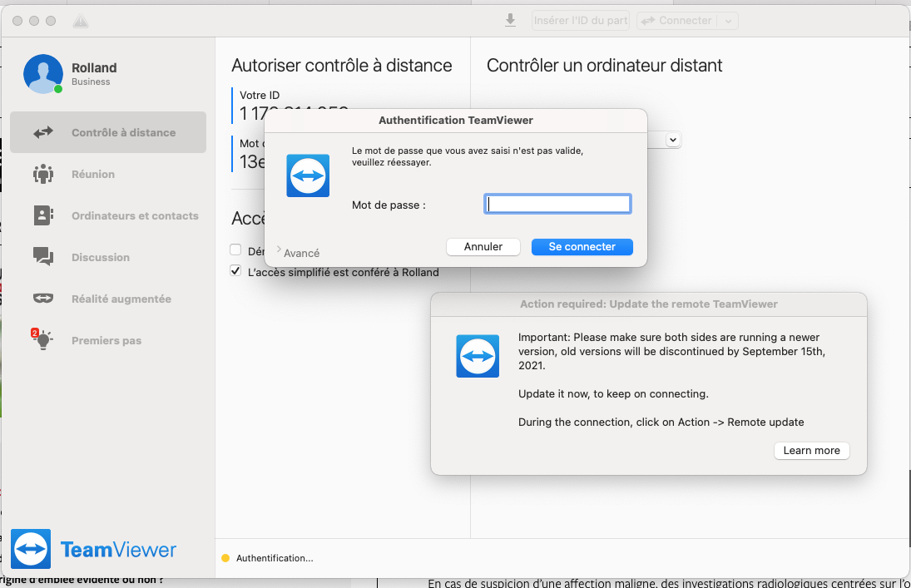Open Premiers pas in sidebar
Viewport: 911px width, 588px height.
(108, 340)
